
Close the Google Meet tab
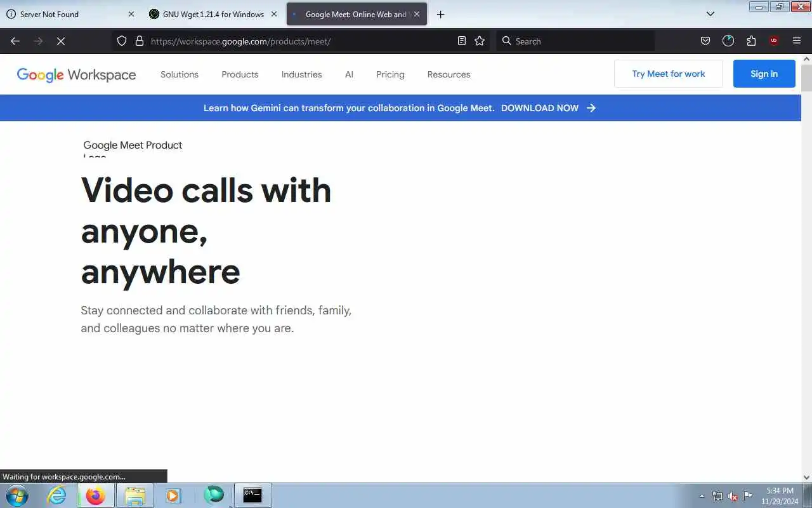[417, 14]
